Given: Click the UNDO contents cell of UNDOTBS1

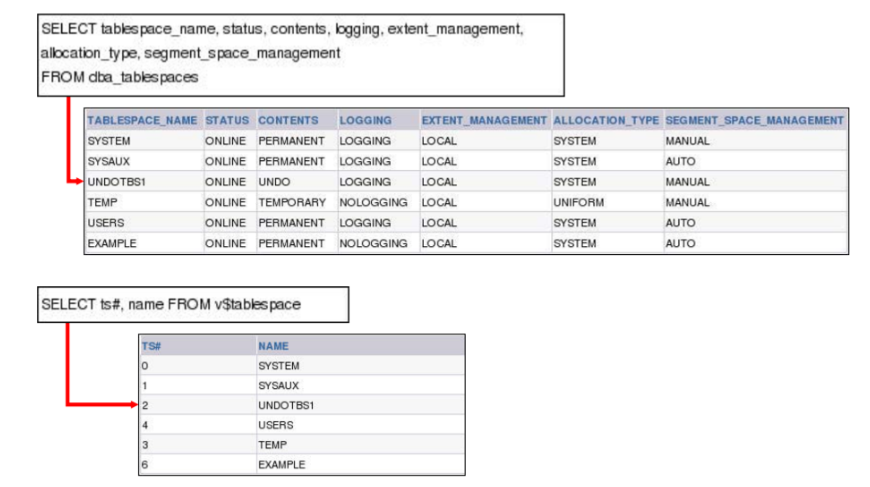Looking at the screenshot, I should point(274,182).
